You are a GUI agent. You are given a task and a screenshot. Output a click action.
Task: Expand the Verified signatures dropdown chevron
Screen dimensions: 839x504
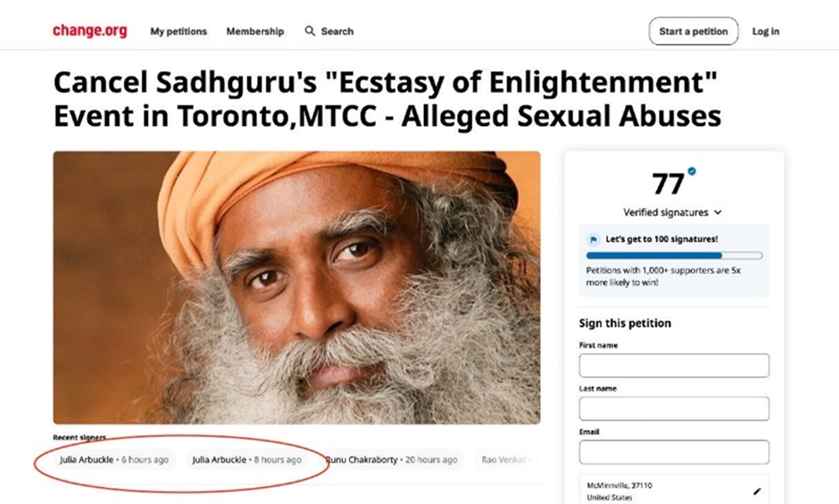[x=719, y=212]
